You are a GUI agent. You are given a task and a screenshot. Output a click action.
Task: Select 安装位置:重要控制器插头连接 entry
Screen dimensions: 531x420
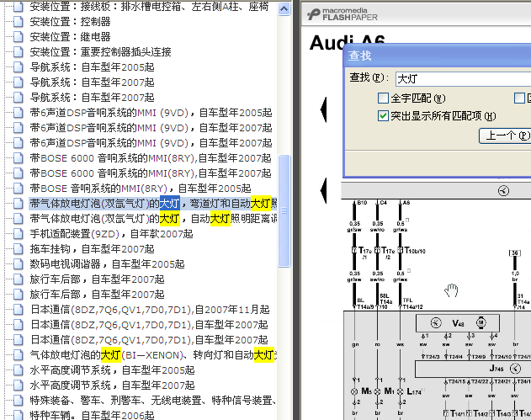pos(101,52)
